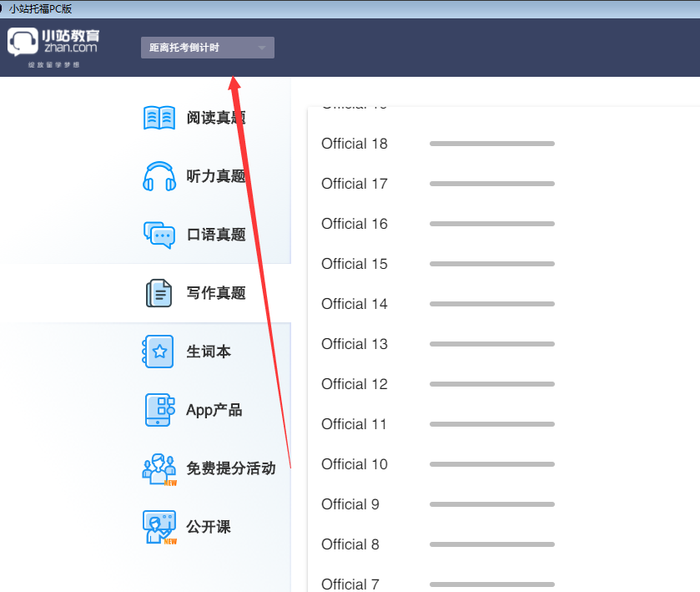Click the 小站托福PC版 window title
700x592 pixels.
[x=41, y=8]
